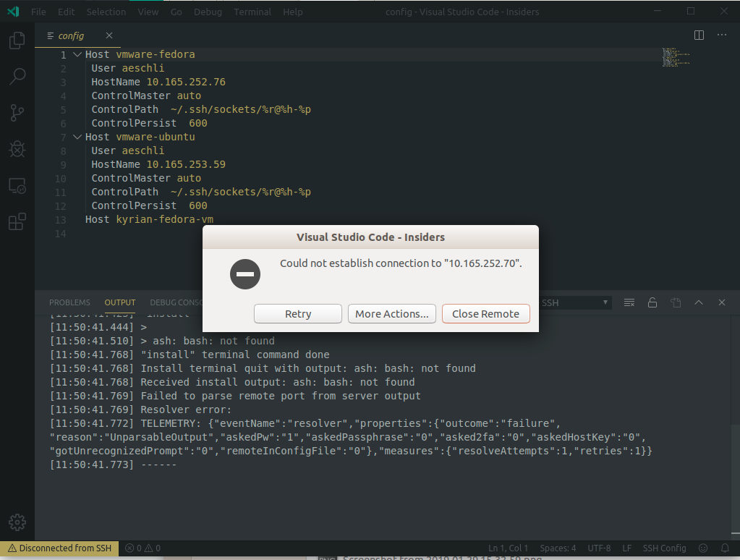Screen dimensions: 740x560
Task: Split the editor using the toolbar icon
Action: pos(698,35)
